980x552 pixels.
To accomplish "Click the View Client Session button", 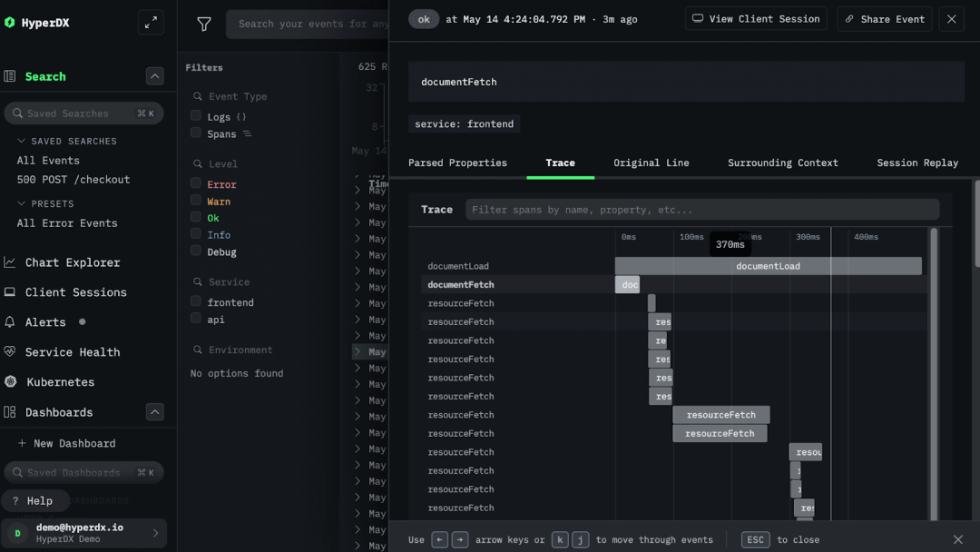I will (756, 19).
